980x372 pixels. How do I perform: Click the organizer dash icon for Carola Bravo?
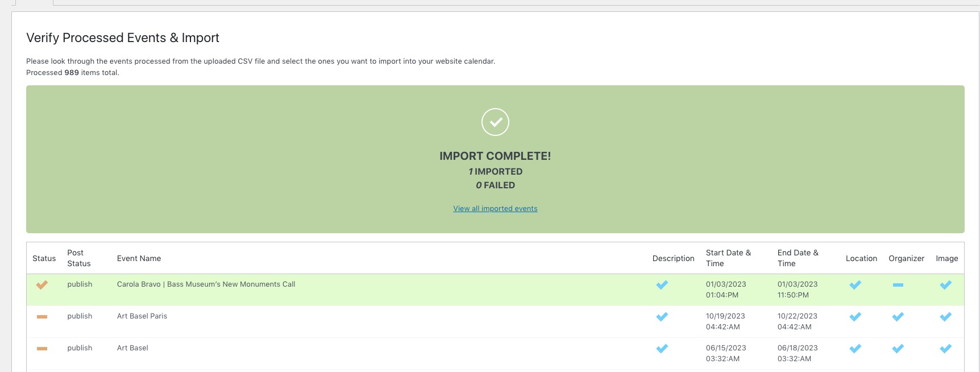click(x=898, y=285)
